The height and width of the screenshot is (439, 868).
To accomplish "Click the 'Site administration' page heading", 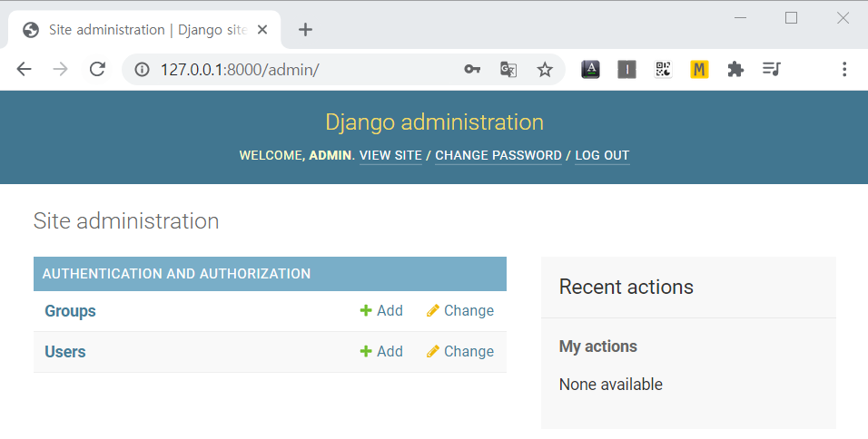I will pyautogui.click(x=126, y=221).
